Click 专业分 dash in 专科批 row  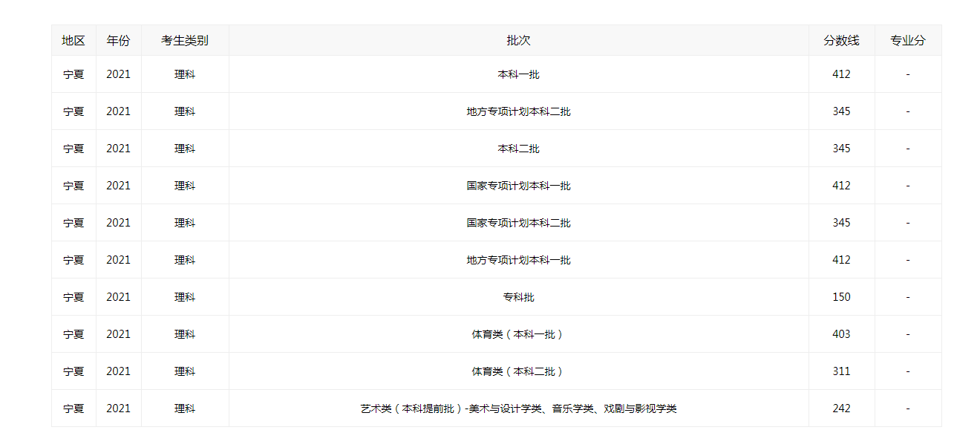tap(908, 297)
